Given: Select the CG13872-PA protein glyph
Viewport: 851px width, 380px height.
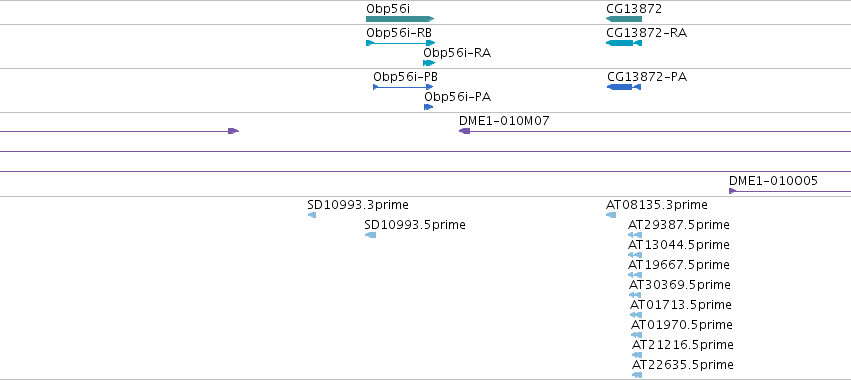Looking at the screenshot, I should [x=624, y=87].
